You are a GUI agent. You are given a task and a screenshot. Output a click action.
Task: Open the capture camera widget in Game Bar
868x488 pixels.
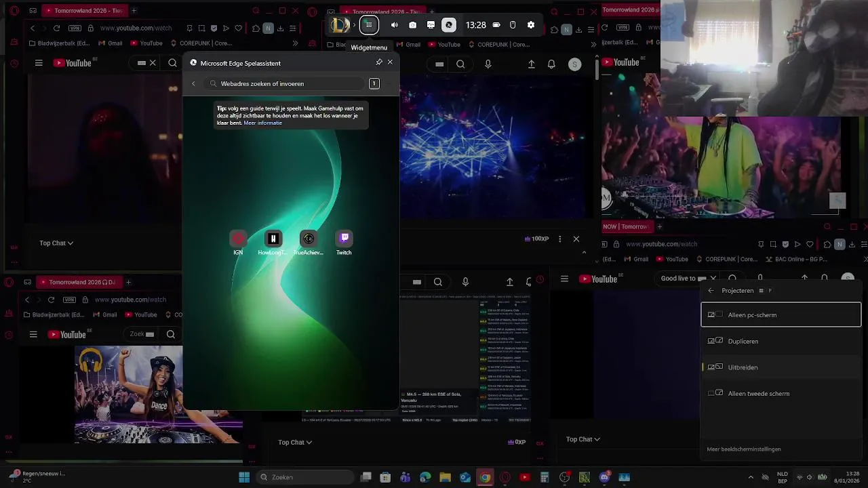pos(412,25)
